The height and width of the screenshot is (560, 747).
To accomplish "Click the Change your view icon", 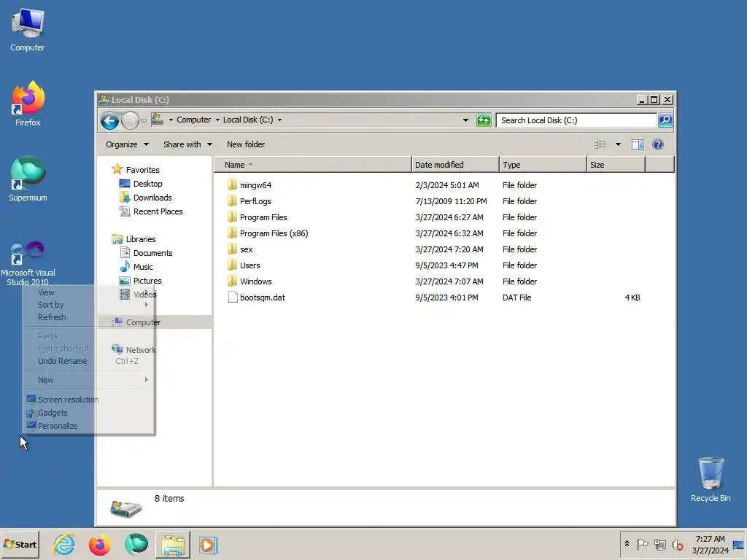I will (600, 144).
